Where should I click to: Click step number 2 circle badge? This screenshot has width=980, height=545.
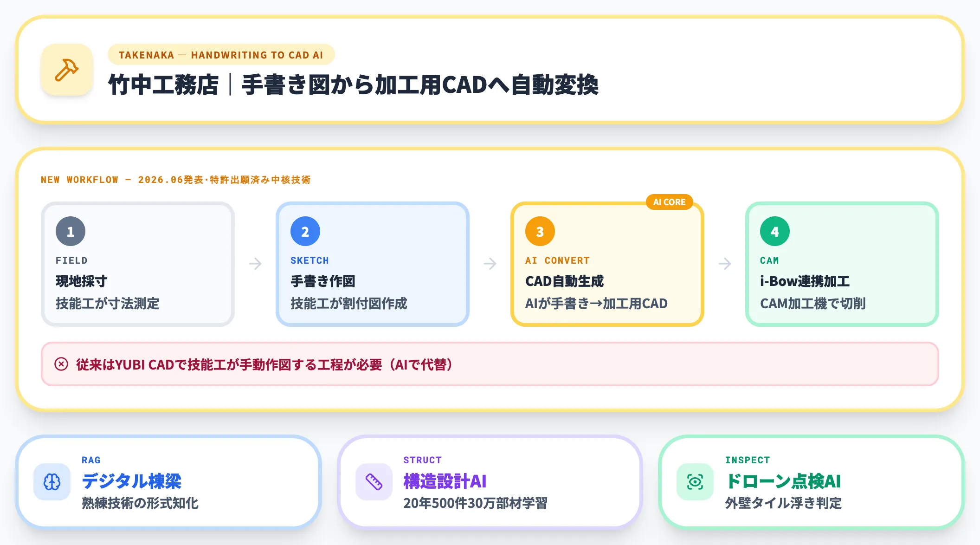coord(305,231)
